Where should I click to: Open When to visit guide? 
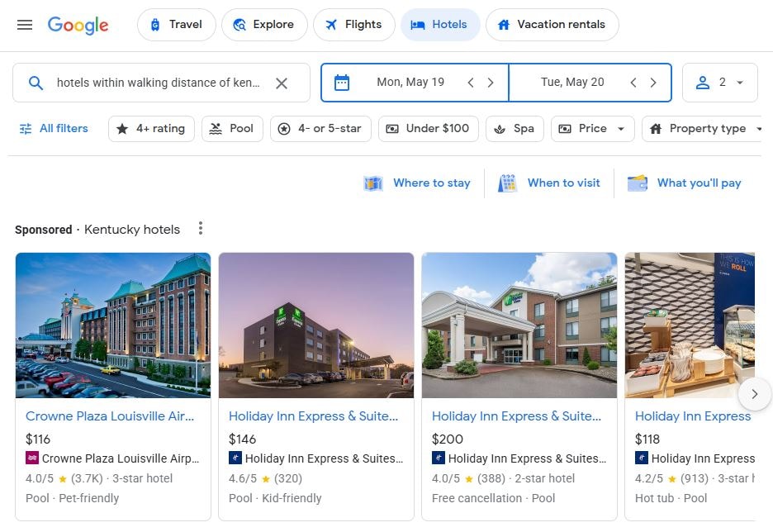[549, 183]
